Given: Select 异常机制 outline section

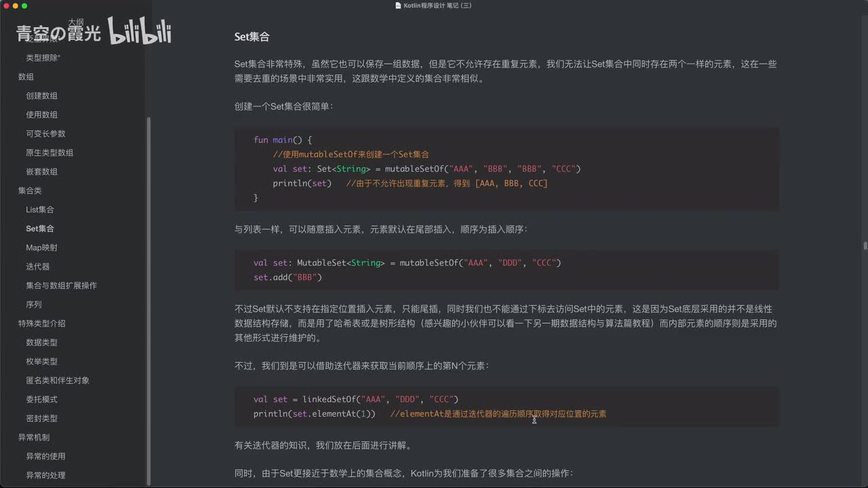Looking at the screenshot, I should [33, 437].
